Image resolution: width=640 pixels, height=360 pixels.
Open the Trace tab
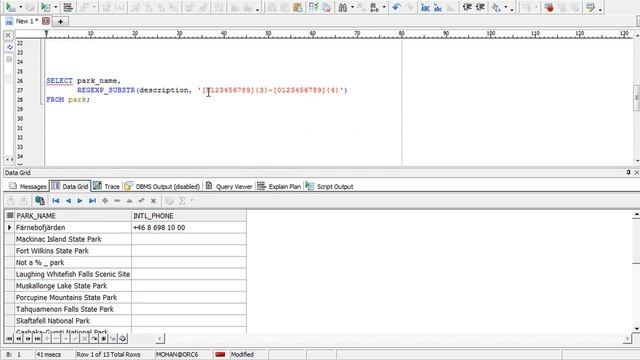(106, 187)
